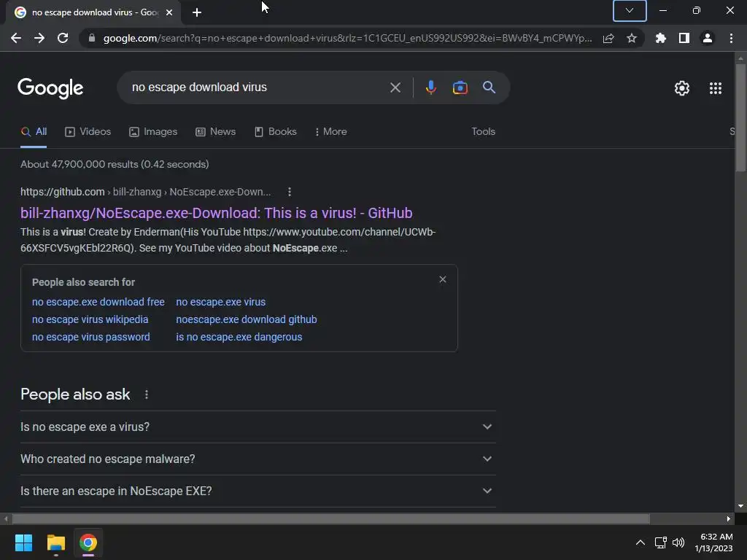Show hidden system tray icons
The width and height of the screenshot is (747, 560).
(x=640, y=542)
